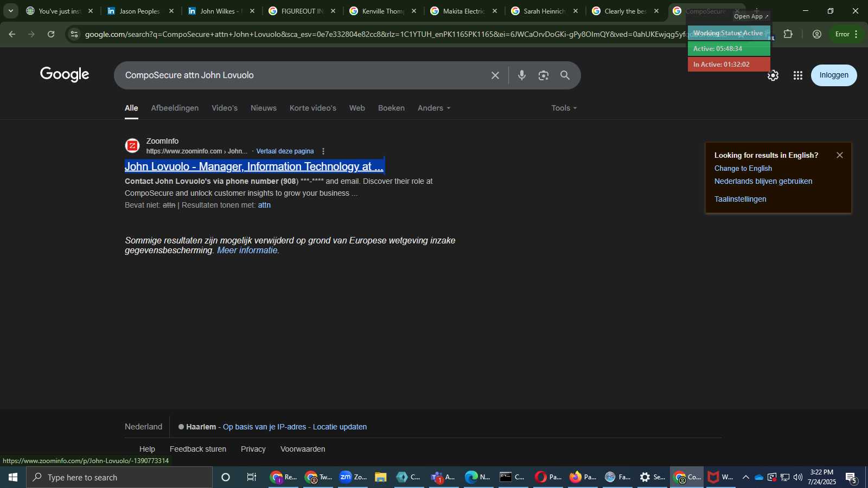Open File Explorer from the taskbar
Viewport: 868px width, 488px height.
tap(381, 477)
